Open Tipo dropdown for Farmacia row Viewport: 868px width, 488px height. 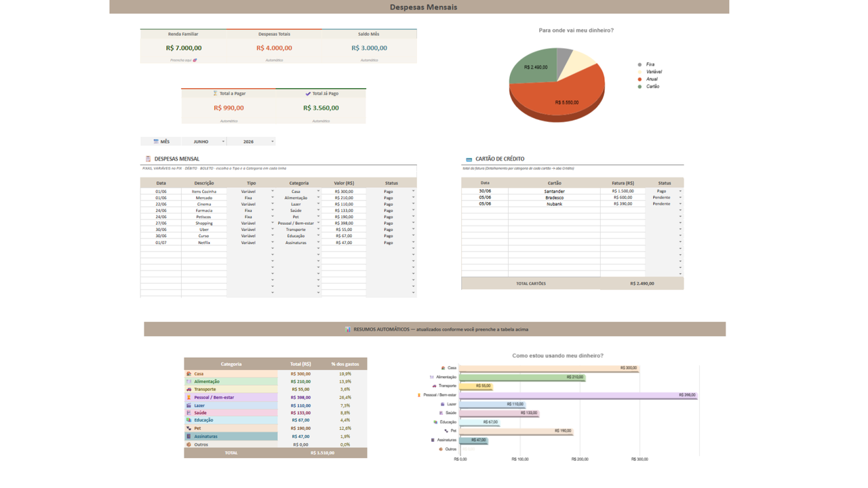[x=273, y=210]
